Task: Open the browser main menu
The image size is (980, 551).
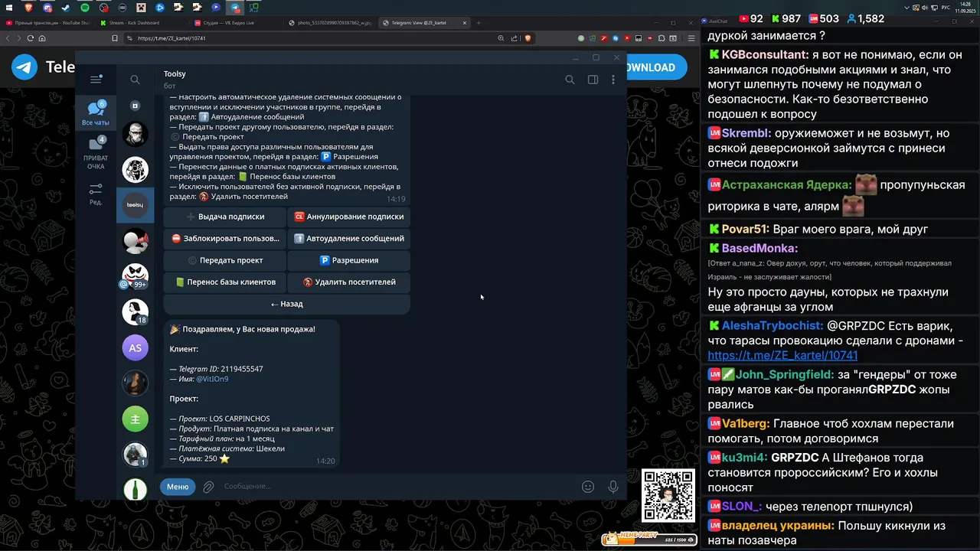Action: 691,38
